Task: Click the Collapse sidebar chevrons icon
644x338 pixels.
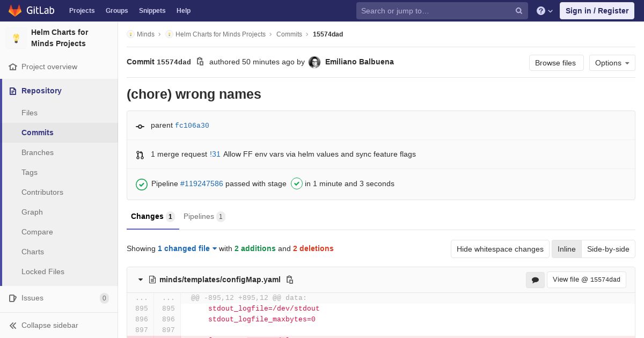Action: (x=13, y=326)
